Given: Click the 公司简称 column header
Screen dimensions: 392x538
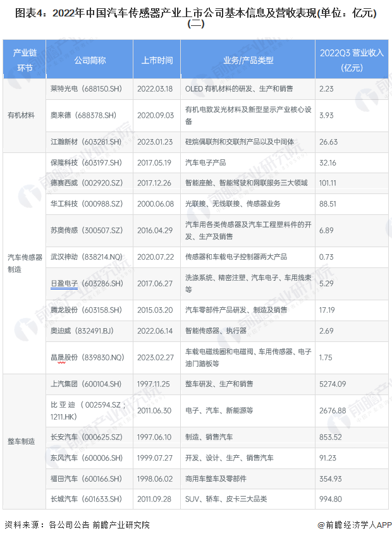Looking at the screenshot, I should 90,60.
